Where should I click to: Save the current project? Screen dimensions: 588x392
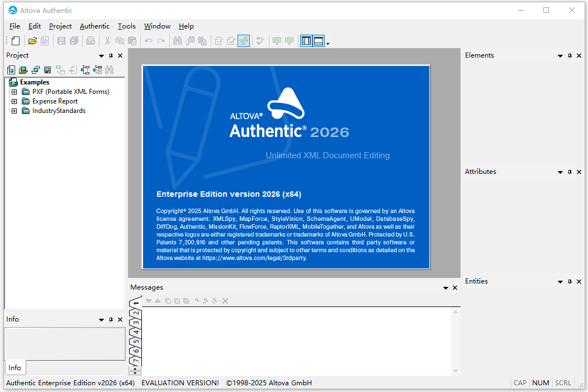(47, 69)
